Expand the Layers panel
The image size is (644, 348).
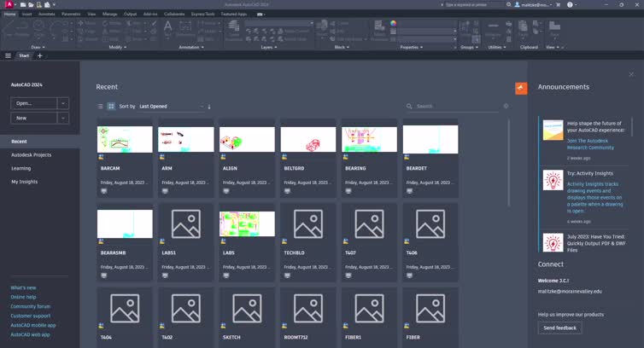pyautogui.click(x=269, y=47)
